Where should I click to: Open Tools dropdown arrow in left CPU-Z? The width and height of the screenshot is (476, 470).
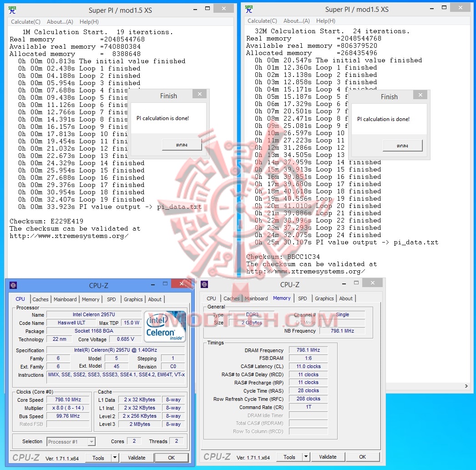(x=115, y=458)
